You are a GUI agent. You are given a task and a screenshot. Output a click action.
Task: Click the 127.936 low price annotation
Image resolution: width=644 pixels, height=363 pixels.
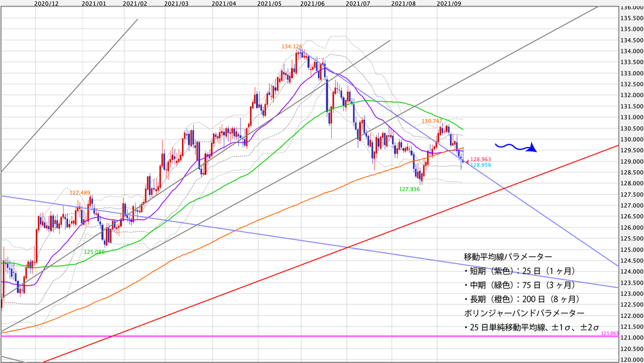click(x=409, y=189)
